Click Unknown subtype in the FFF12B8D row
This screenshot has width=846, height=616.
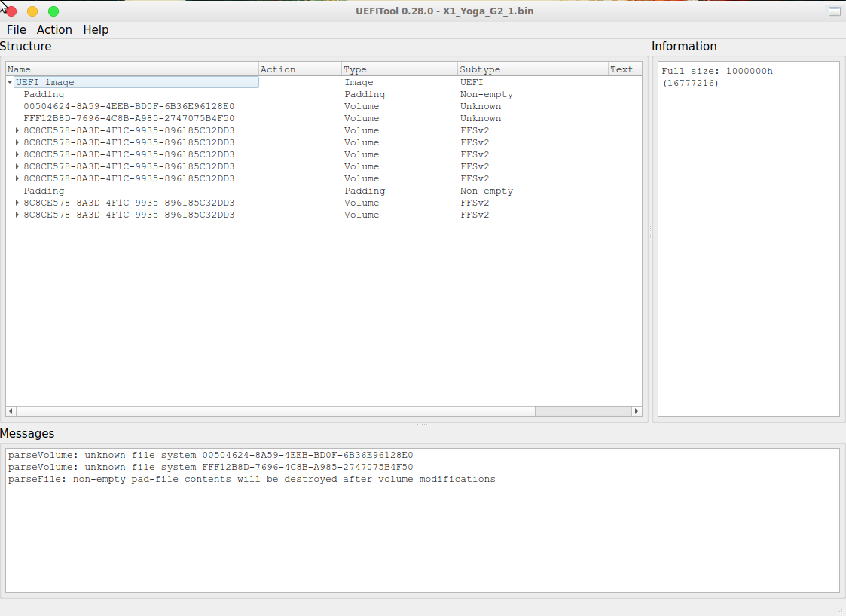480,118
